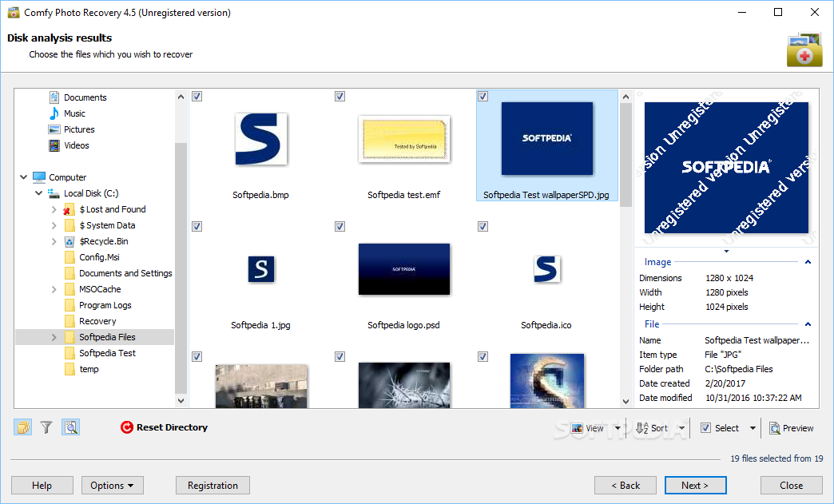Viewport: 834px width, 504px height.
Task: Open the Options dropdown button
Action: click(112, 486)
